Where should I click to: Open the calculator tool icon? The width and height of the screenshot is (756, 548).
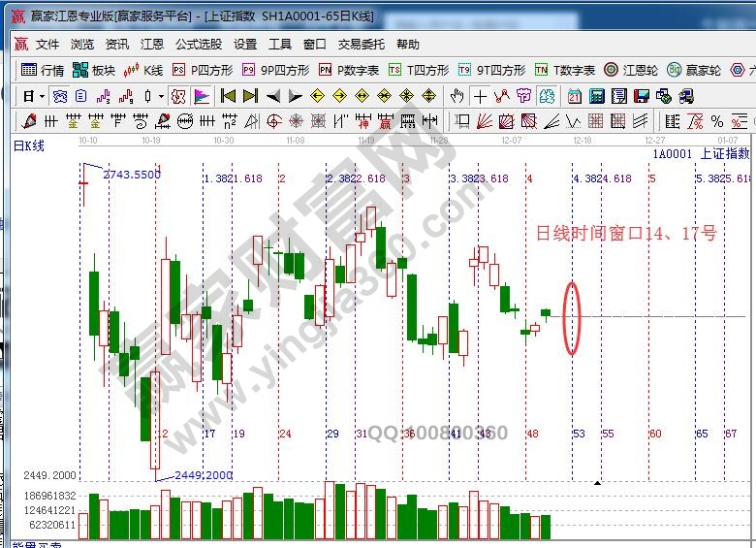(597, 96)
